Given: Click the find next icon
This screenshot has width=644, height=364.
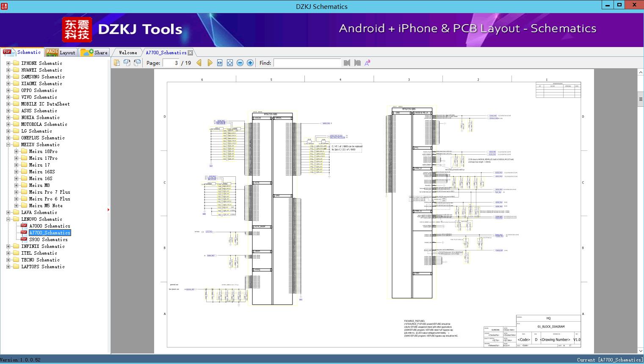Looking at the screenshot, I should click(x=357, y=63).
